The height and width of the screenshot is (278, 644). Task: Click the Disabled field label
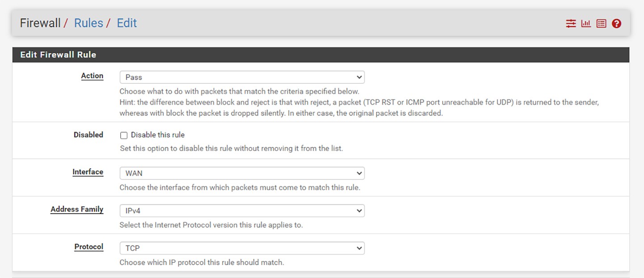tap(88, 135)
